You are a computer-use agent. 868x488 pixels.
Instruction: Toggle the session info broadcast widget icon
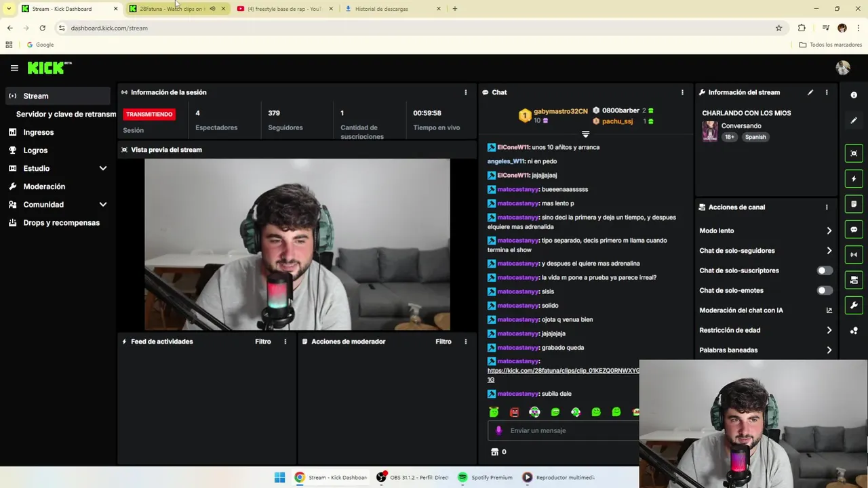[x=854, y=255]
